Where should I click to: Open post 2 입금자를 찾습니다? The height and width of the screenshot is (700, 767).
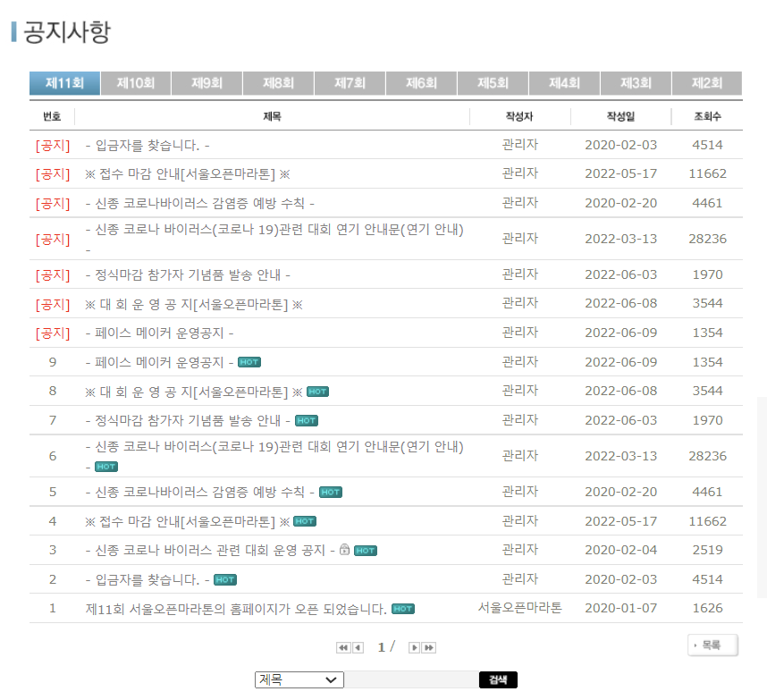coord(147,579)
